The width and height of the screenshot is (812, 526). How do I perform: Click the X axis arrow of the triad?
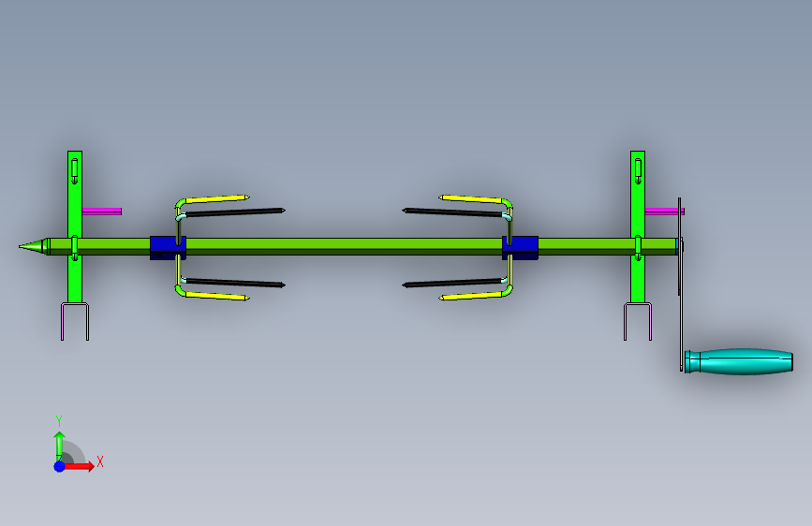coord(79,466)
